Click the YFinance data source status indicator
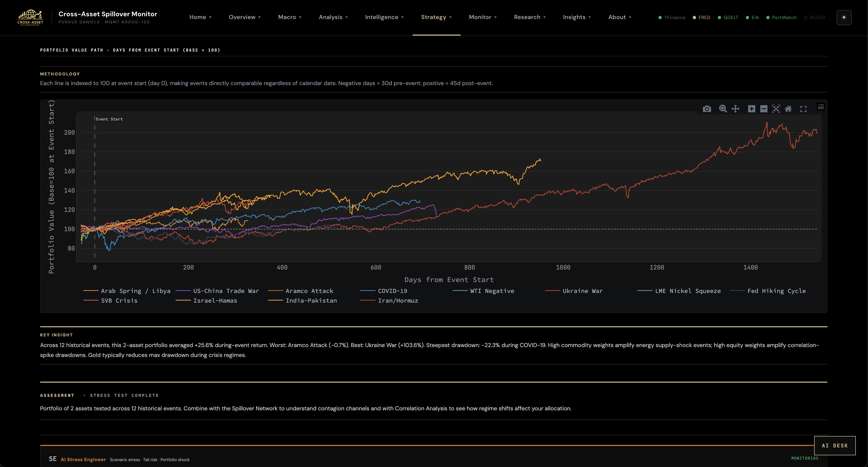This screenshot has width=868, height=467. [x=672, y=18]
